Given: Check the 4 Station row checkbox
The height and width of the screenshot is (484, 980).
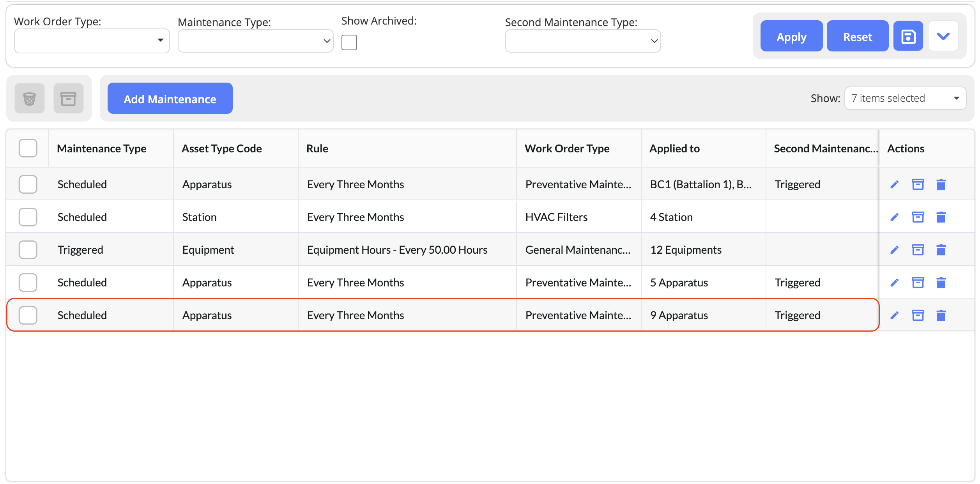Looking at the screenshot, I should 28,217.
